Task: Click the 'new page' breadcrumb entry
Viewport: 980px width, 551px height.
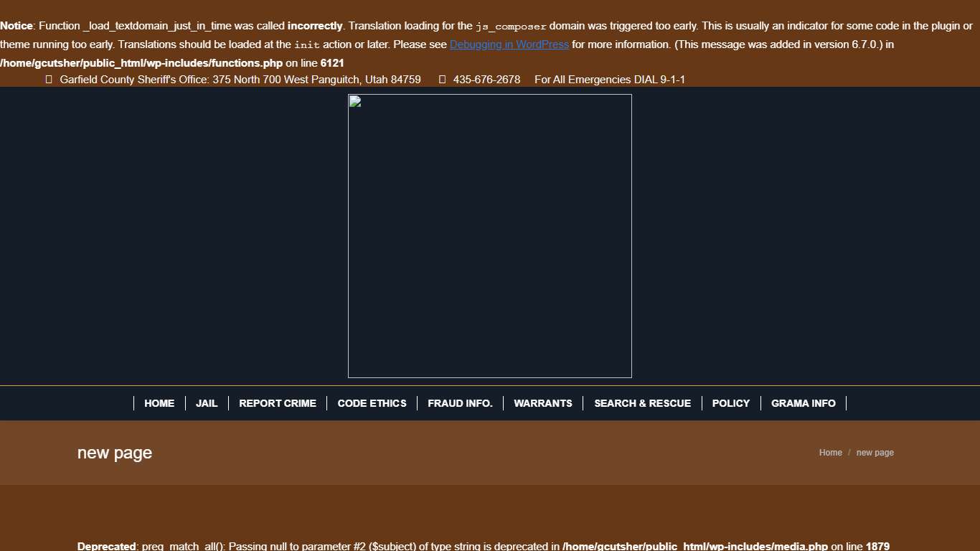Action: (875, 453)
